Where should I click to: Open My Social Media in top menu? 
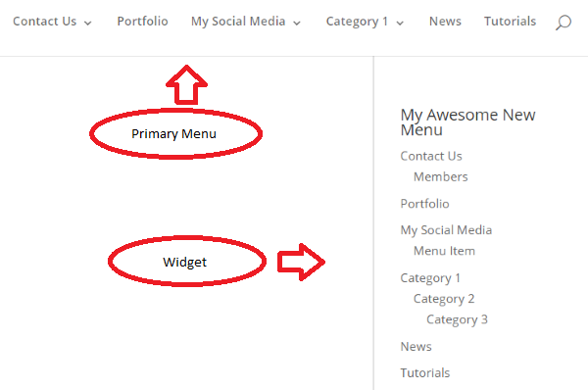(238, 22)
